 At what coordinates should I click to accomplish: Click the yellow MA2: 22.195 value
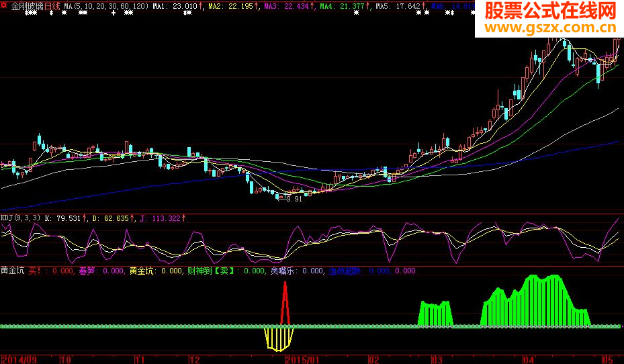pyautogui.click(x=231, y=6)
